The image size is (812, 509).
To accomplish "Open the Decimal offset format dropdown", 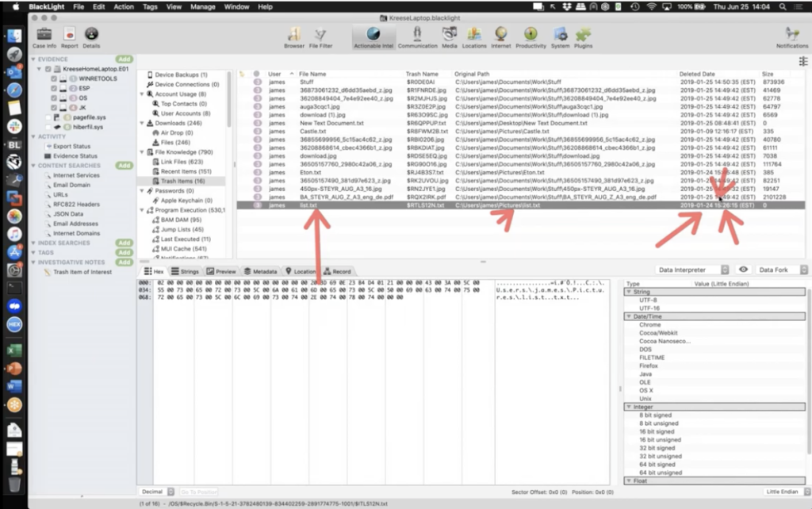I will (156, 492).
